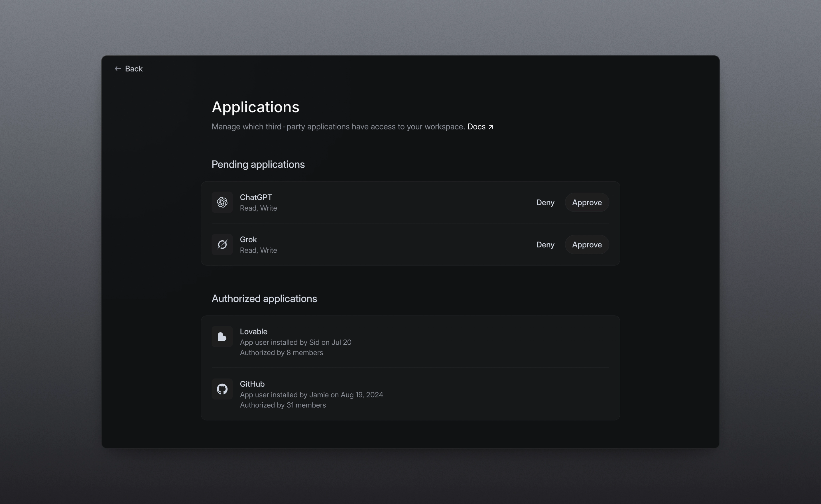
Task: Click the 'Manage which third-party applications' description
Action: [x=338, y=127]
